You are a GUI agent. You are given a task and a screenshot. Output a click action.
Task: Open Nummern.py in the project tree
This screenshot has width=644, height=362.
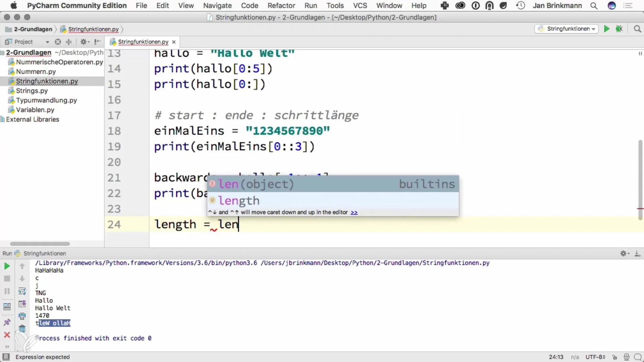[x=36, y=72]
